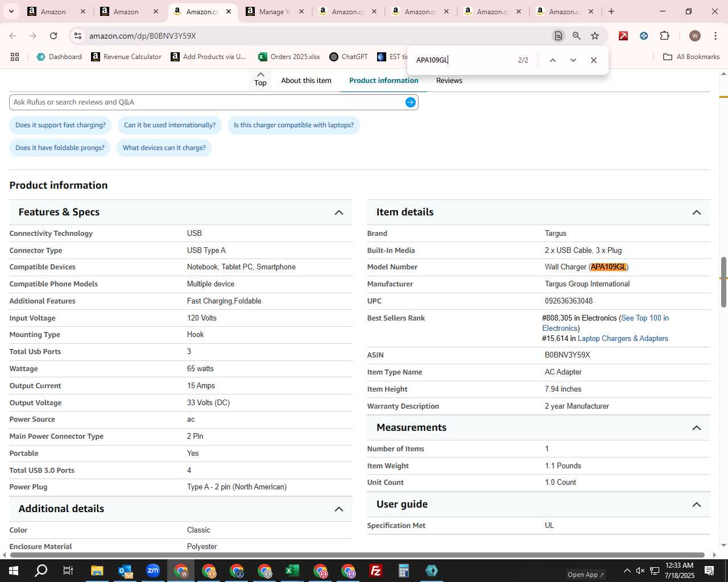
Task: Submit the Rufus question with arrow button
Action: pos(410,102)
